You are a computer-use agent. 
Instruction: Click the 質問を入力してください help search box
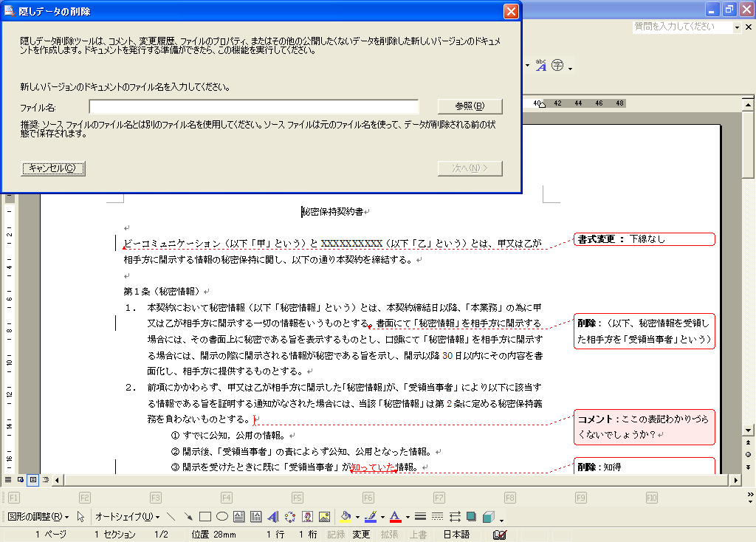(681, 27)
